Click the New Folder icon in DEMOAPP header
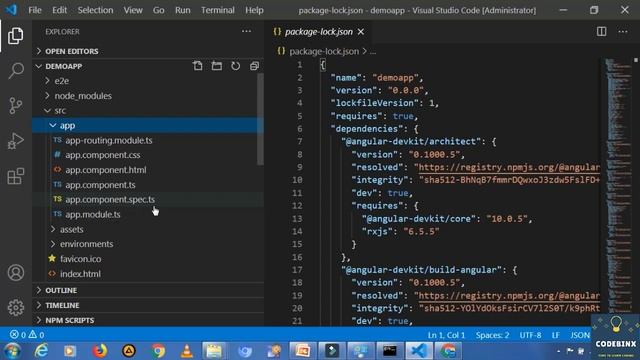The height and width of the screenshot is (360, 640). 217,66
